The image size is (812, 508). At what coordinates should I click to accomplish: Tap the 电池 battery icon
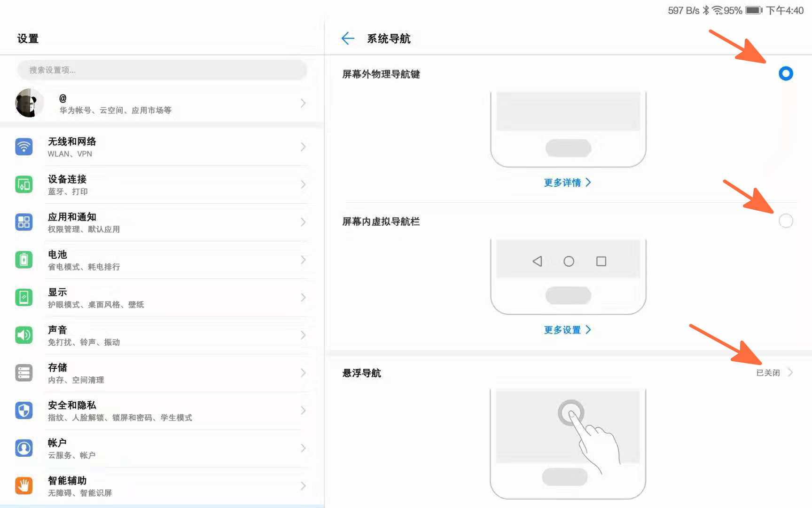click(24, 260)
